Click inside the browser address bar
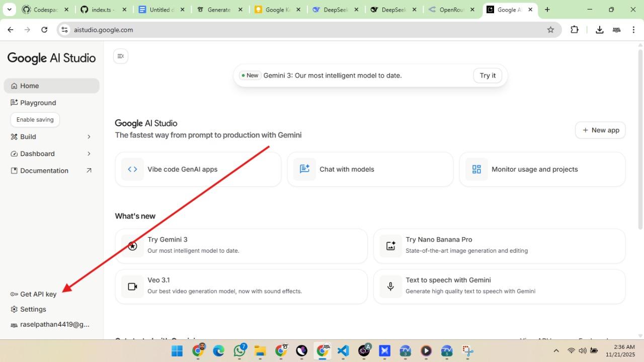This screenshot has width=644, height=362. tap(151, 29)
